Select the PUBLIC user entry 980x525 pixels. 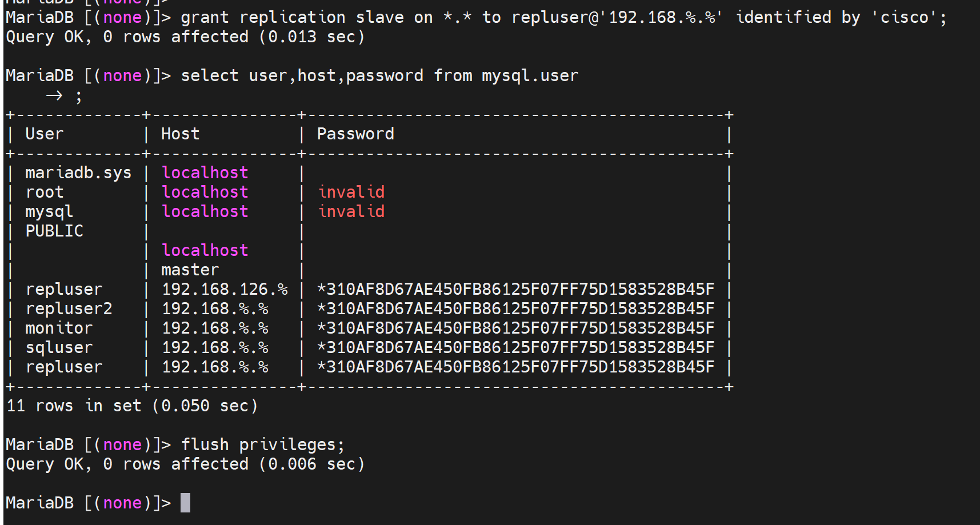pyautogui.click(x=54, y=231)
